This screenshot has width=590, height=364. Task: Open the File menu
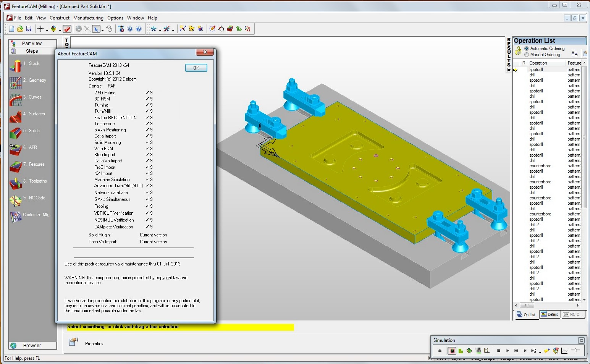click(18, 18)
